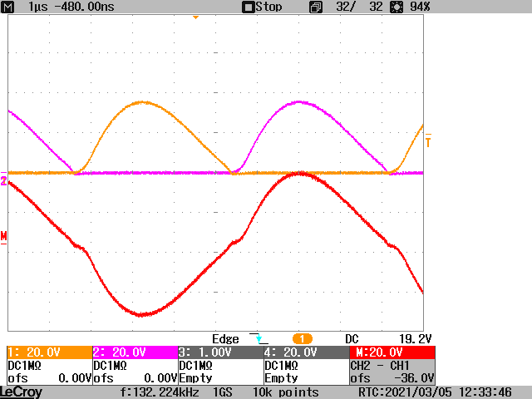Click the red M math trace marker
532x399 pixels.
pos(3,238)
